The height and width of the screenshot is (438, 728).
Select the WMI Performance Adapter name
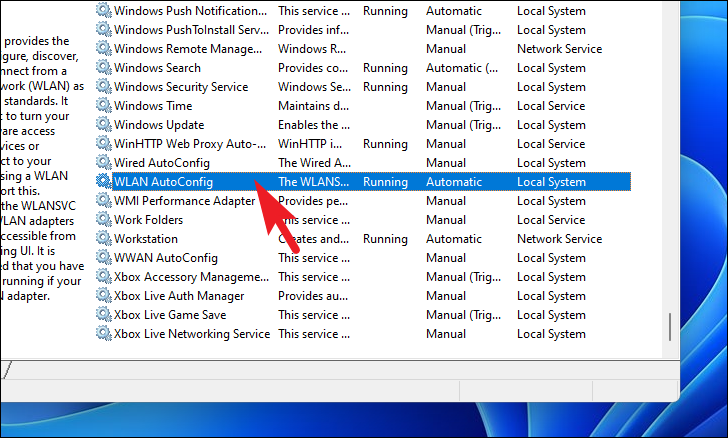coord(184,201)
